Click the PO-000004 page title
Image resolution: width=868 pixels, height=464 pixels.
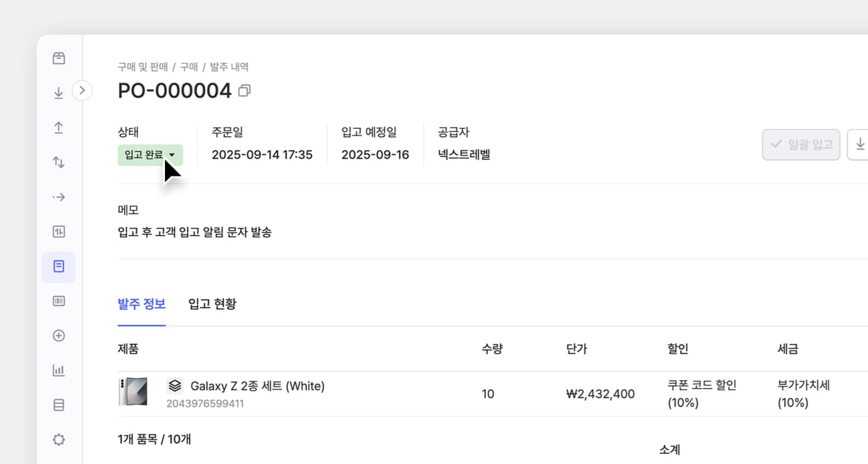[174, 91]
